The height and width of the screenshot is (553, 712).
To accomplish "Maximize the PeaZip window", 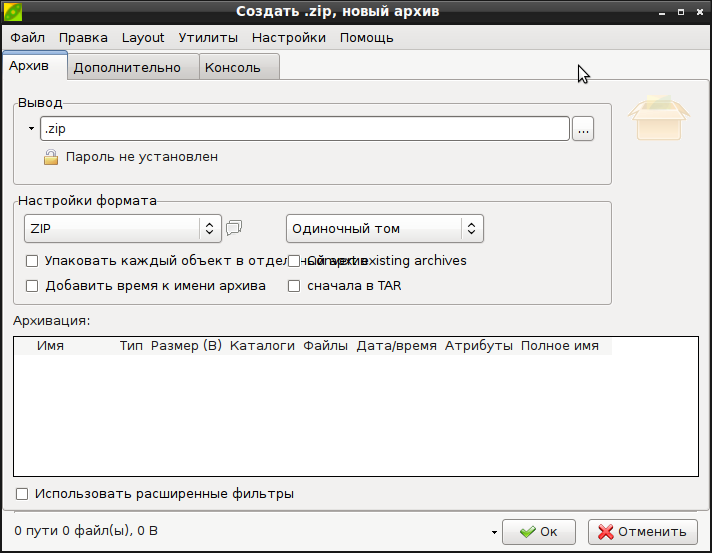I will [681, 12].
